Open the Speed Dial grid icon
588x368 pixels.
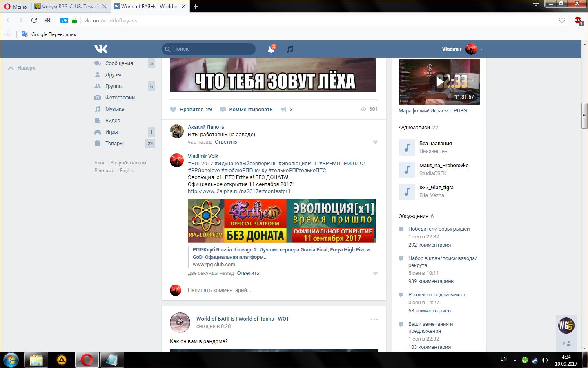coord(47,20)
